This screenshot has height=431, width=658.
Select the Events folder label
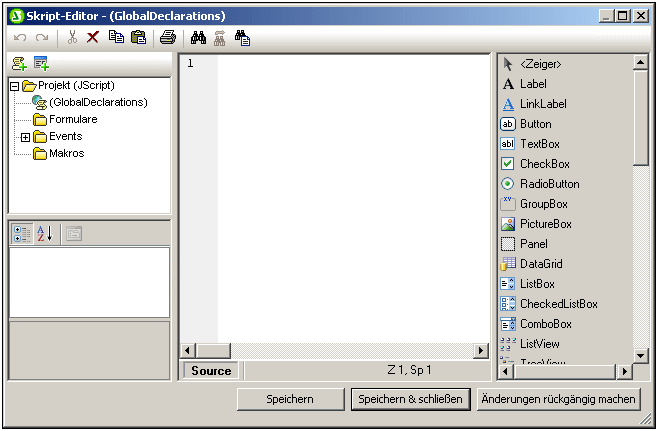65,136
